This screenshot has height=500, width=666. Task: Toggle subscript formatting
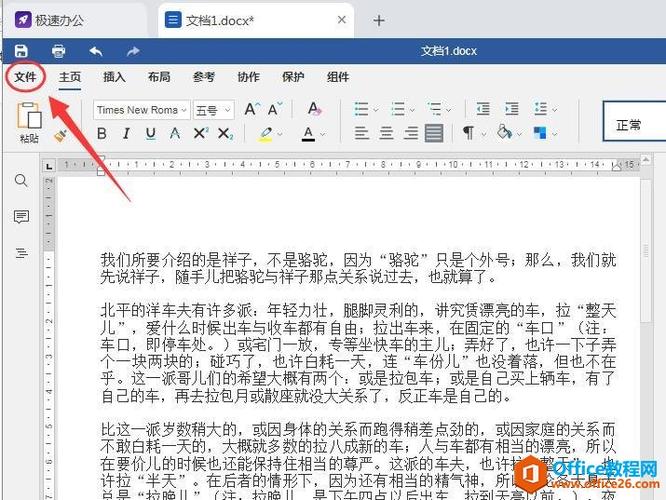click(225, 134)
